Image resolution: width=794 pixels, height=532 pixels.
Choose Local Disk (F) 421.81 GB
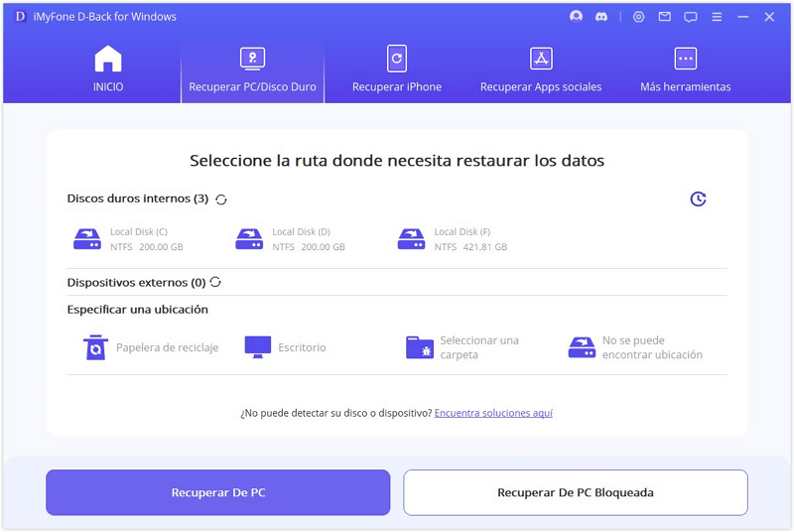coord(452,239)
